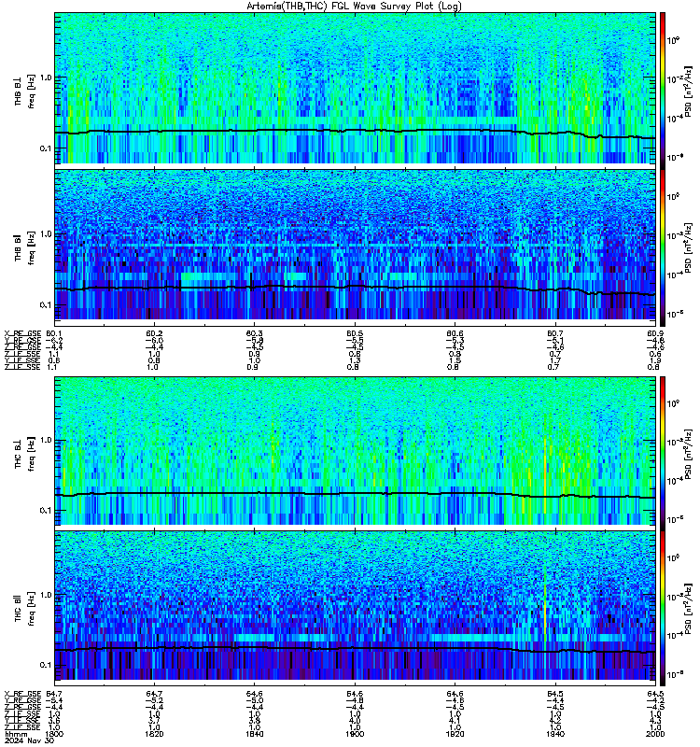Click the 2000 time tick label
Image resolution: width=700 pixels, height=747 pixels.
click(x=655, y=734)
